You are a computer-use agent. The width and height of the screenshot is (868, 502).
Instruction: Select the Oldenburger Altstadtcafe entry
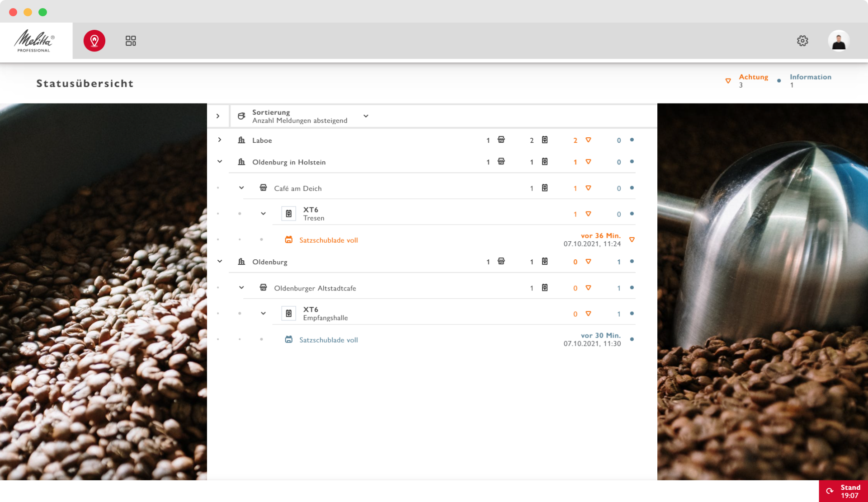point(315,288)
